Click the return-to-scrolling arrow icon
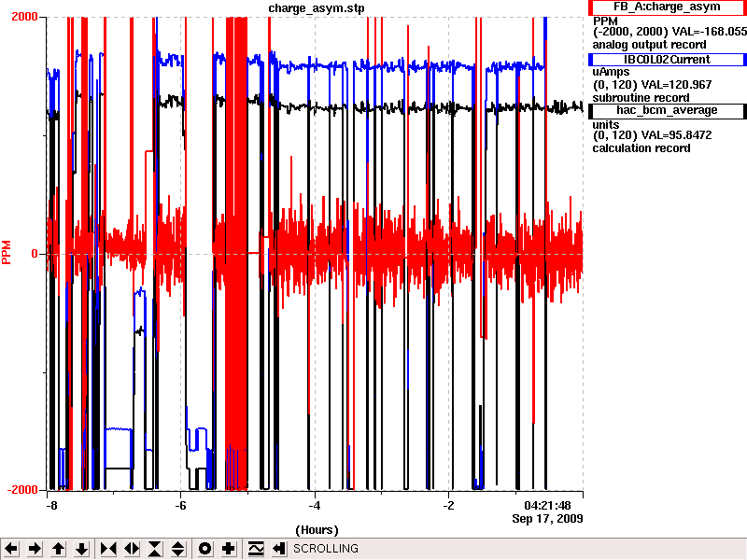The width and height of the screenshot is (747, 560). [x=278, y=549]
